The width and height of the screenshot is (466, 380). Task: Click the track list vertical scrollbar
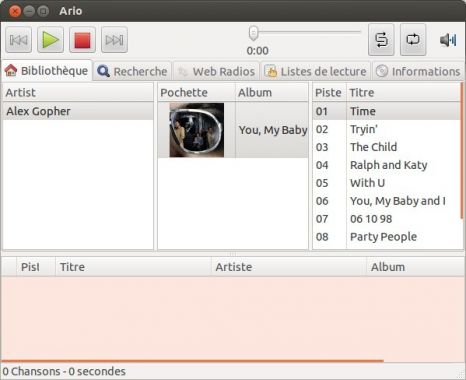462,151
